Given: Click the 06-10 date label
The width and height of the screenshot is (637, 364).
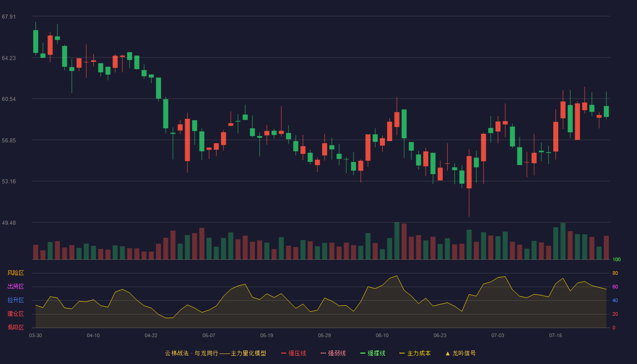Looking at the screenshot, I should pyautogui.click(x=382, y=335).
